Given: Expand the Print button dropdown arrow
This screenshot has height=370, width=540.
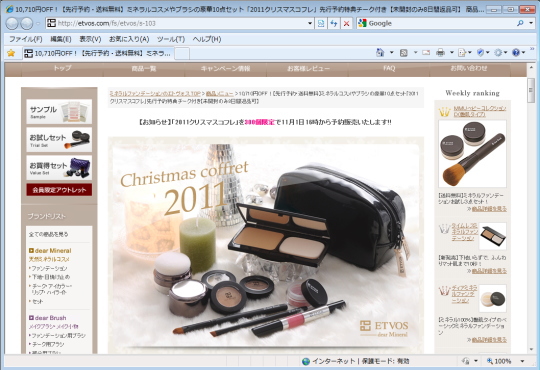Looking at the screenshot, I should click(x=452, y=53).
